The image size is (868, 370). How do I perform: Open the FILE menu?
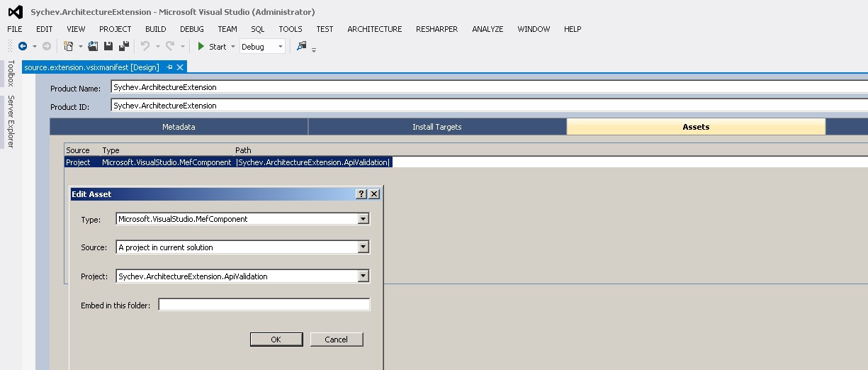pyautogui.click(x=15, y=29)
